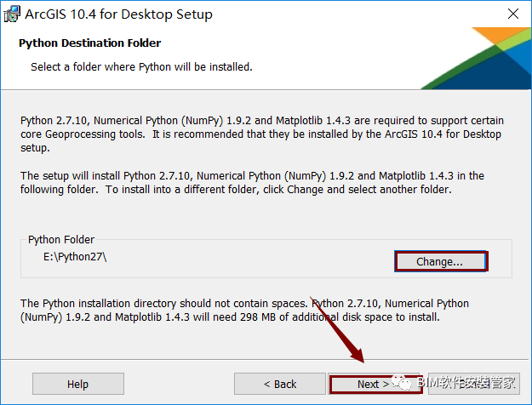Go to previous step with Back
Screen dimensions: 532x405
pyautogui.click(x=279, y=384)
